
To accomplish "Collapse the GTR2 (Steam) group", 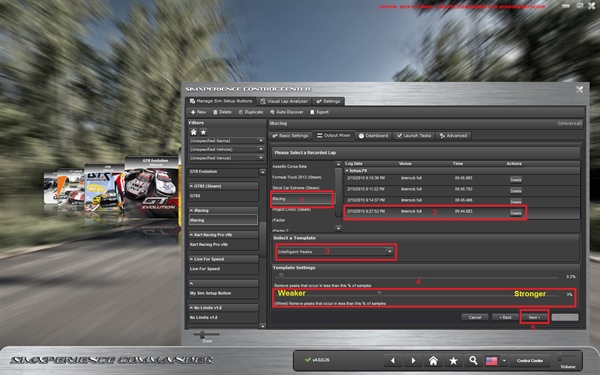I will 191,186.
